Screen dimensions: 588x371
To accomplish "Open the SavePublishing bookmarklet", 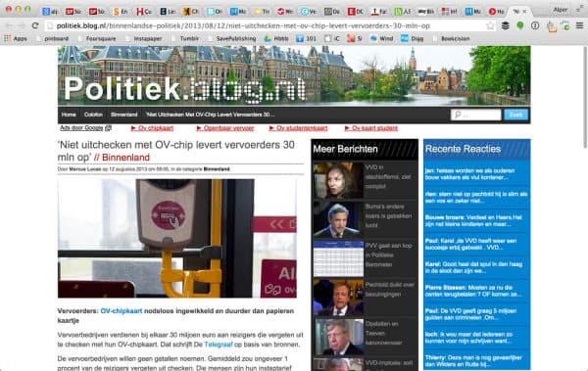I will pyautogui.click(x=231, y=38).
